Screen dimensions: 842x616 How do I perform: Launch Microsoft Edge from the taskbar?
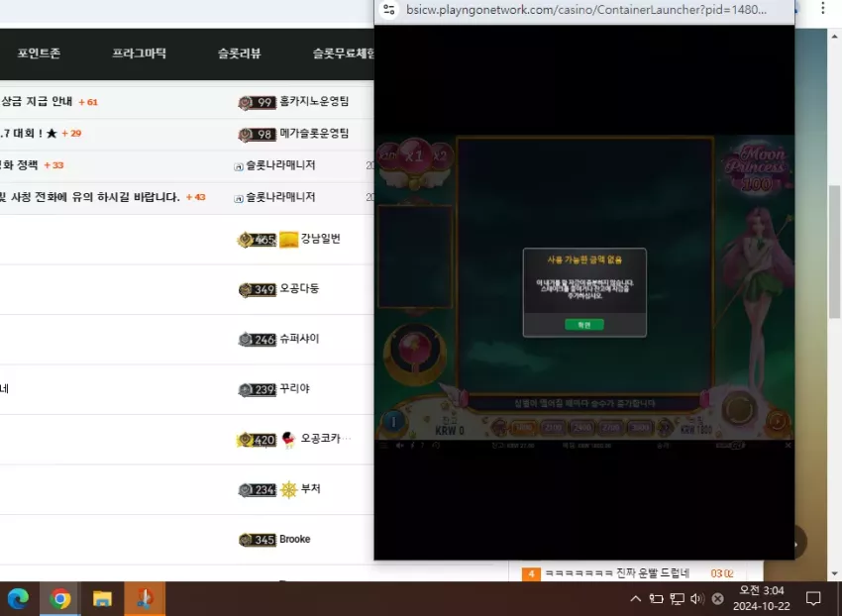(18, 598)
